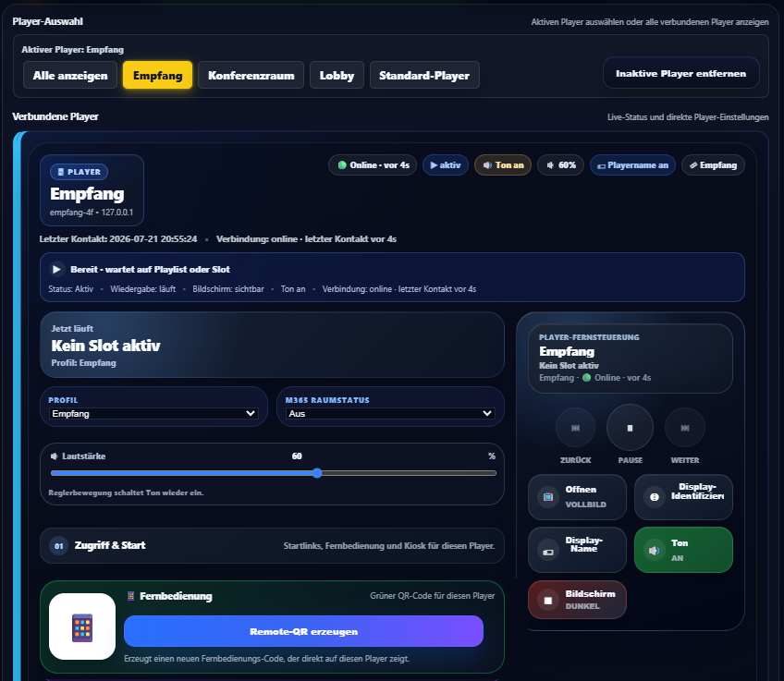Image resolution: width=784 pixels, height=681 pixels.
Task: Click the Weiter next track button
Action: tap(685, 428)
